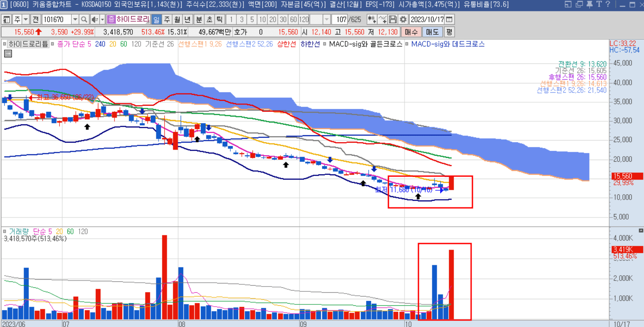Viewport: 644px width, 327px height.
Task: Choose interval 30 button
Action: (x=283, y=20)
